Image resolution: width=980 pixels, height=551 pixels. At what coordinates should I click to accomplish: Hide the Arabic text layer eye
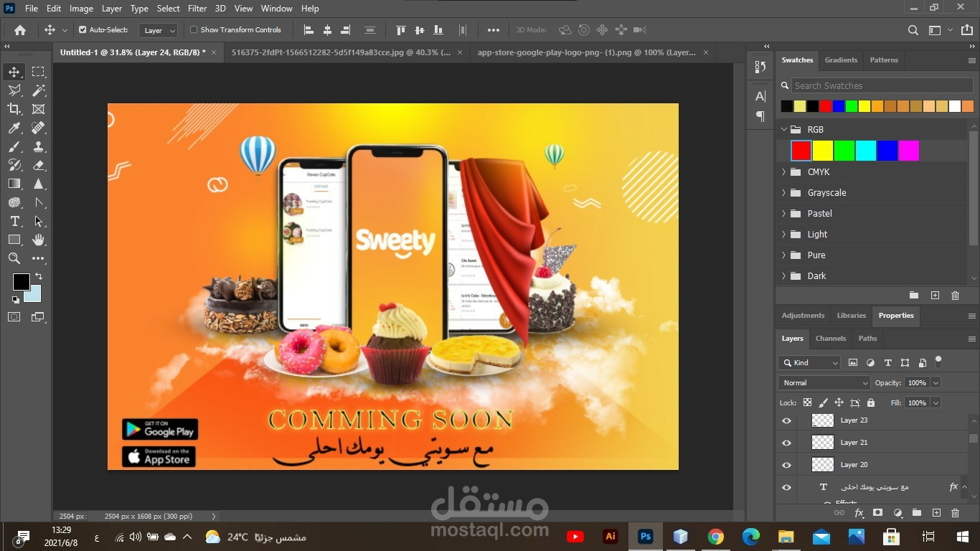pos(786,487)
